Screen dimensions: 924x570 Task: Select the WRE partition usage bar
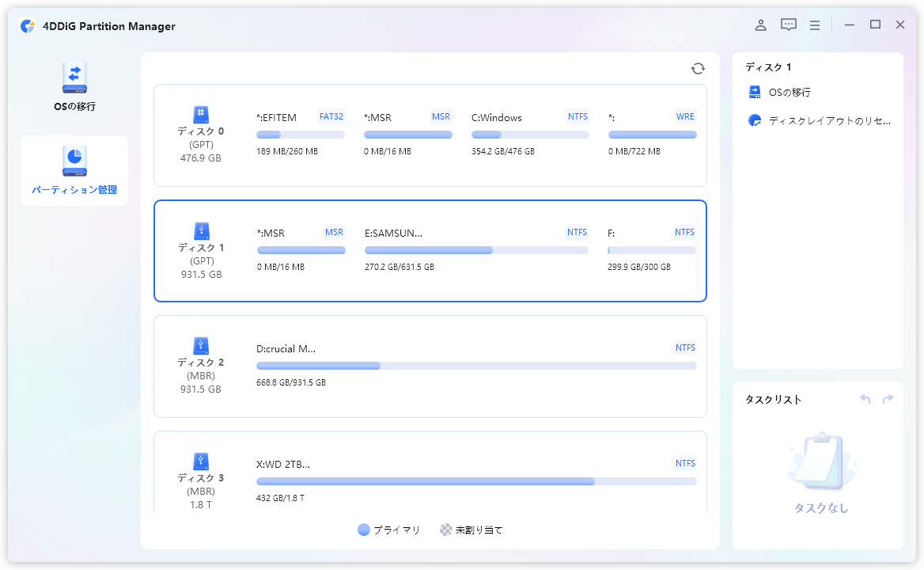(653, 135)
